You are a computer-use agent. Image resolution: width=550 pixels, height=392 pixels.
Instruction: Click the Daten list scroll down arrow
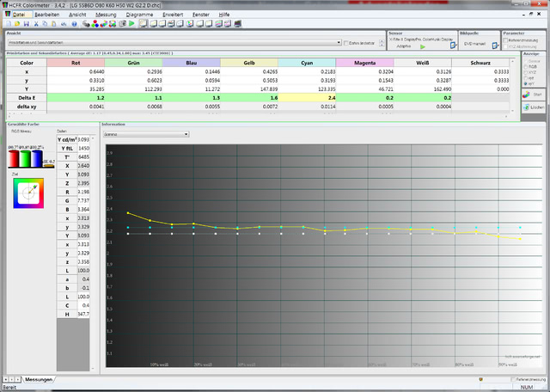click(x=93, y=369)
